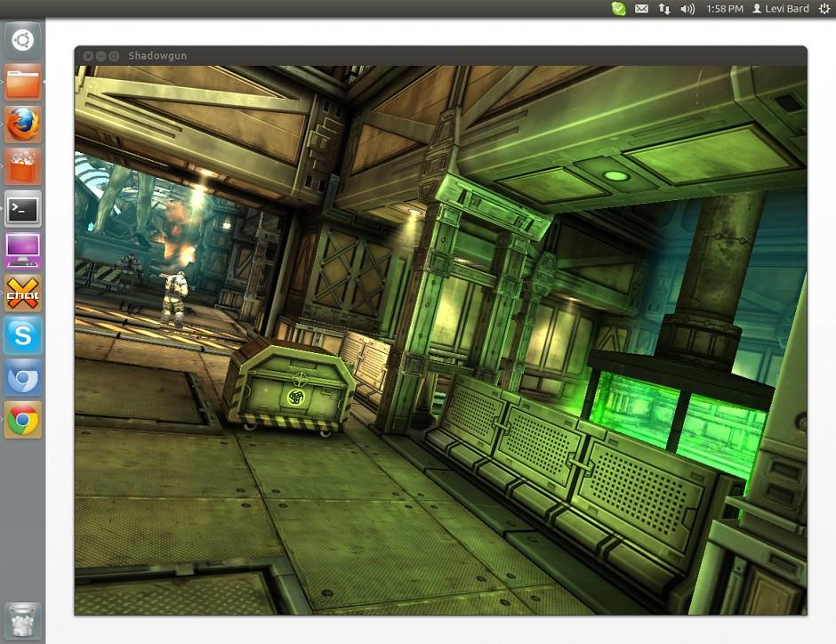Launch Skype from the launcher
836x644 pixels.
tap(22, 336)
